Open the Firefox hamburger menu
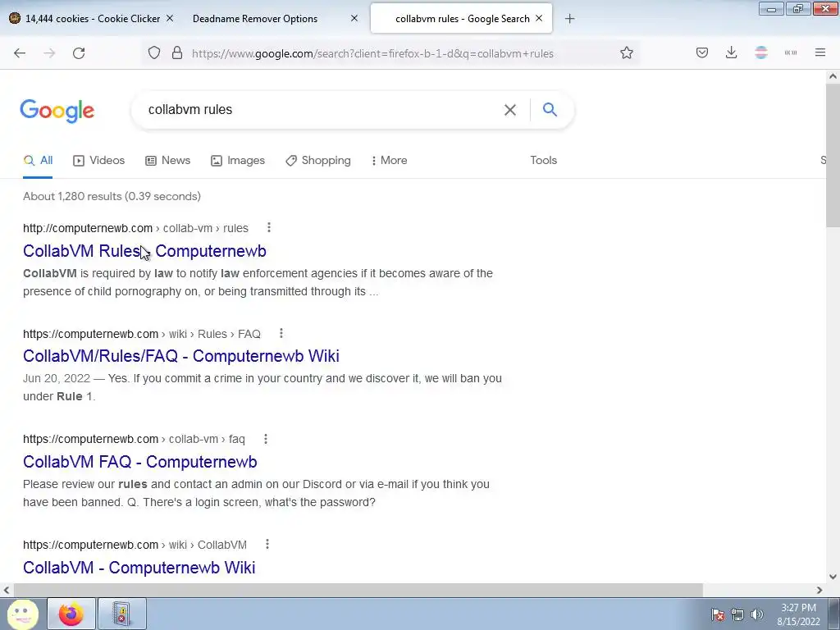 (x=820, y=53)
